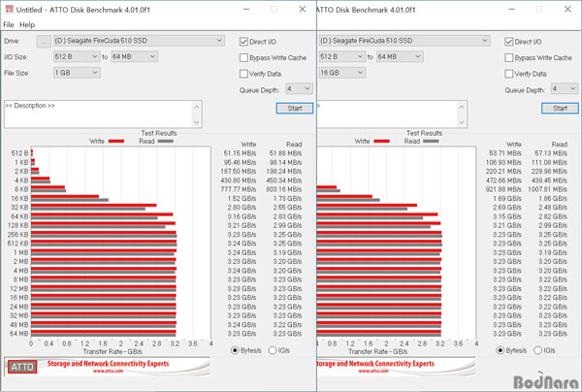
Task: Open Queue Depth dropdown in right window
Action: (x=565, y=88)
